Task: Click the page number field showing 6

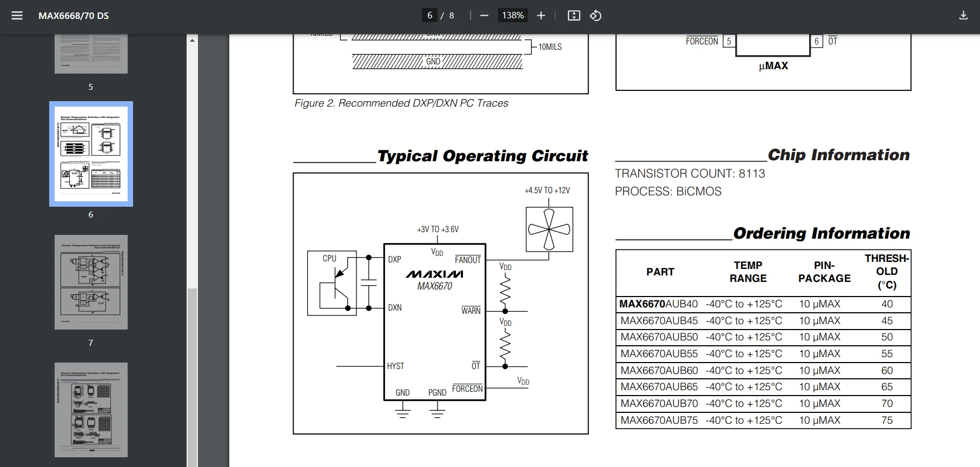Action: (x=430, y=16)
